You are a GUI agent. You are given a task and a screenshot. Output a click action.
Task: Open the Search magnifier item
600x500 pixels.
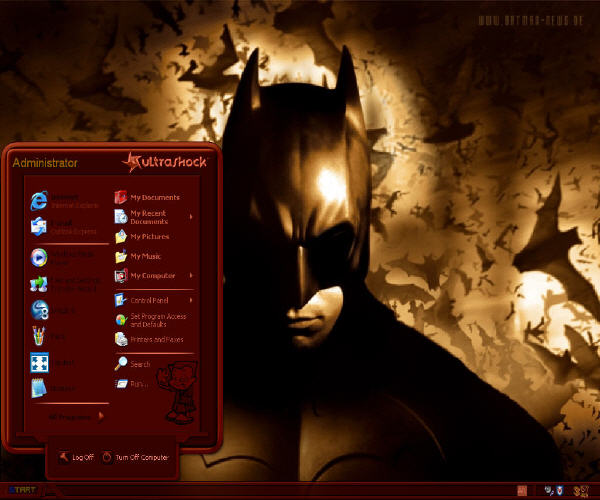coord(132,364)
